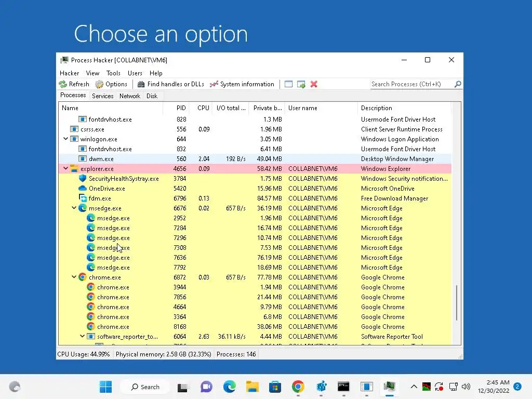Open the View menu
The width and height of the screenshot is (532, 399).
point(92,73)
